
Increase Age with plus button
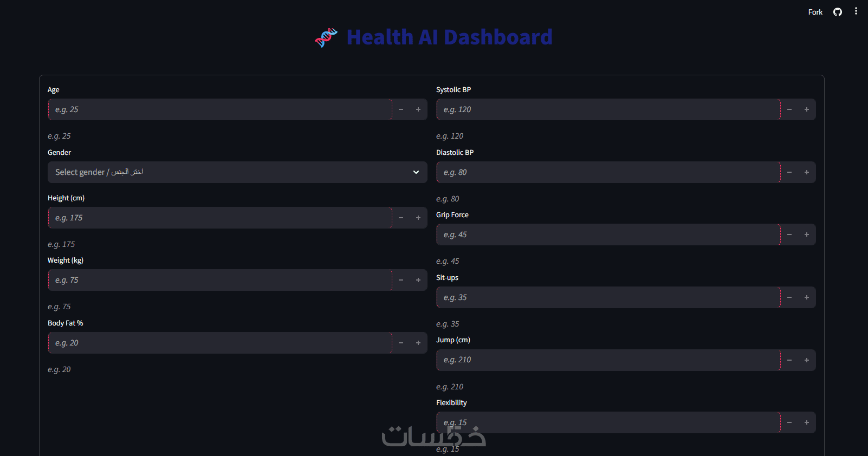[418, 109]
